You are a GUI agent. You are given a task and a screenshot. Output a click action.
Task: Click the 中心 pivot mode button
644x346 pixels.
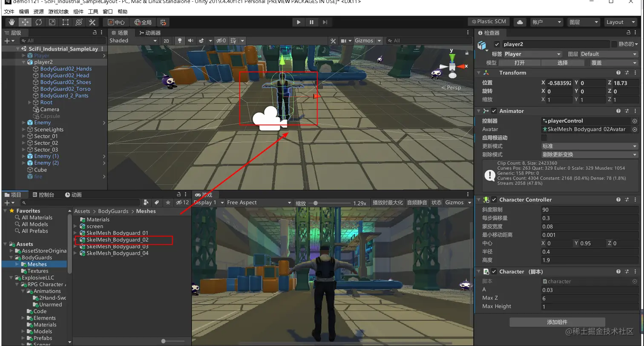(x=116, y=22)
